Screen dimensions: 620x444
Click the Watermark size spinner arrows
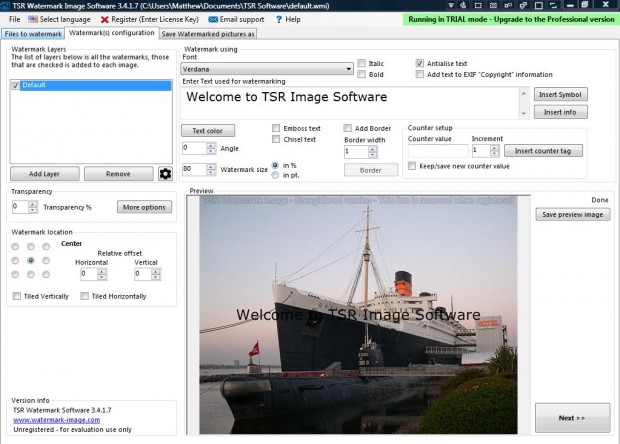point(211,170)
